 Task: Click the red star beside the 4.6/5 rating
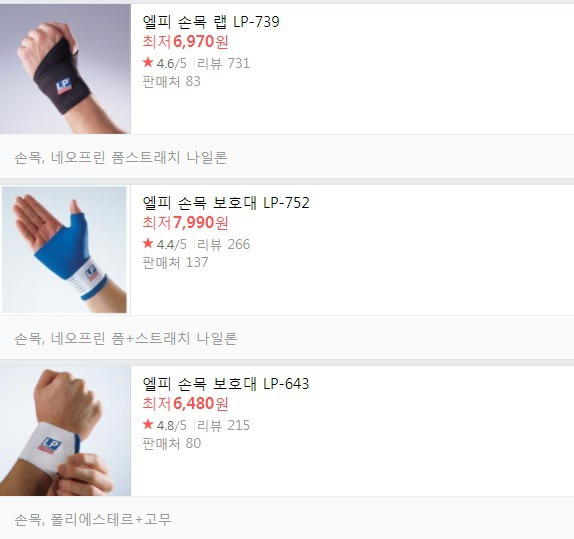point(148,62)
